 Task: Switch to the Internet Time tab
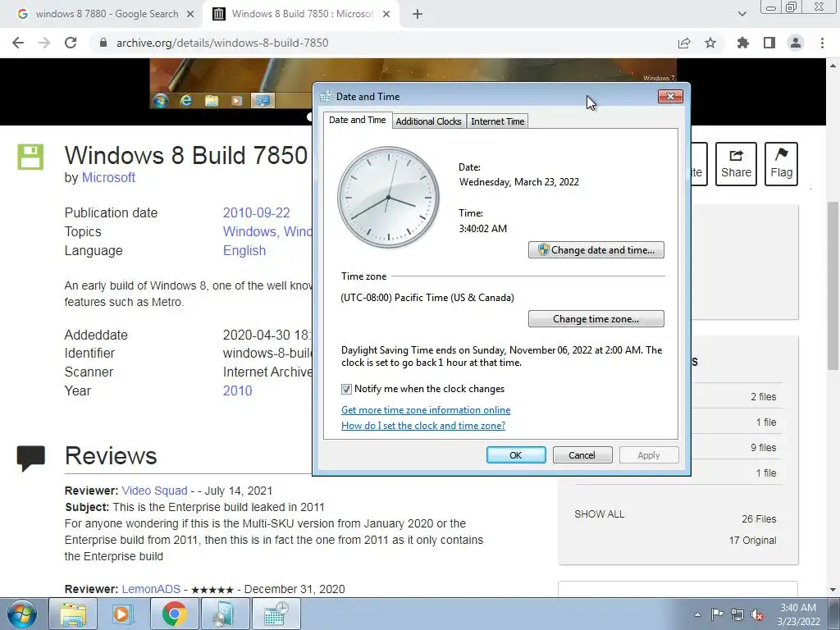(498, 121)
